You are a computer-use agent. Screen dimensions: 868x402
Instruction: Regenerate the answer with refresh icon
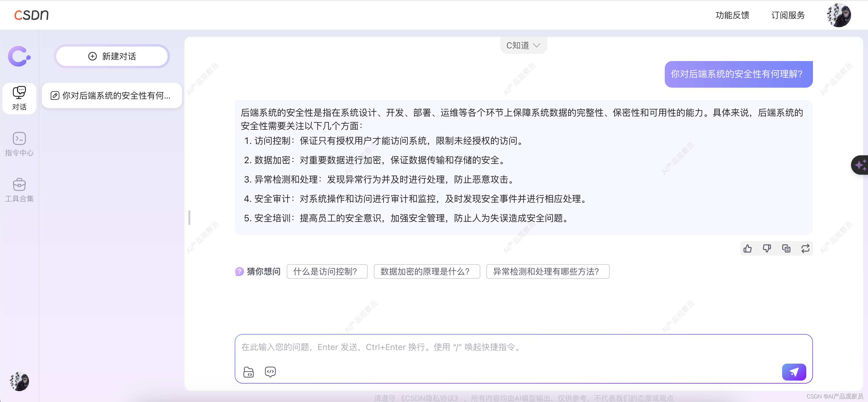click(805, 248)
